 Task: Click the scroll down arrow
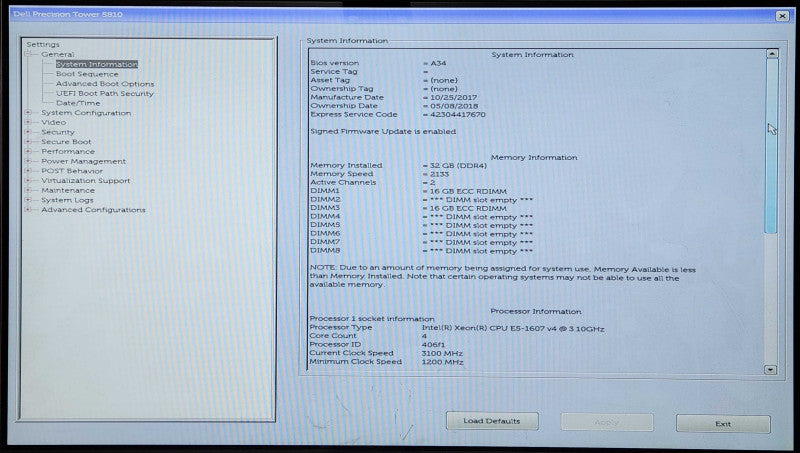click(770, 369)
